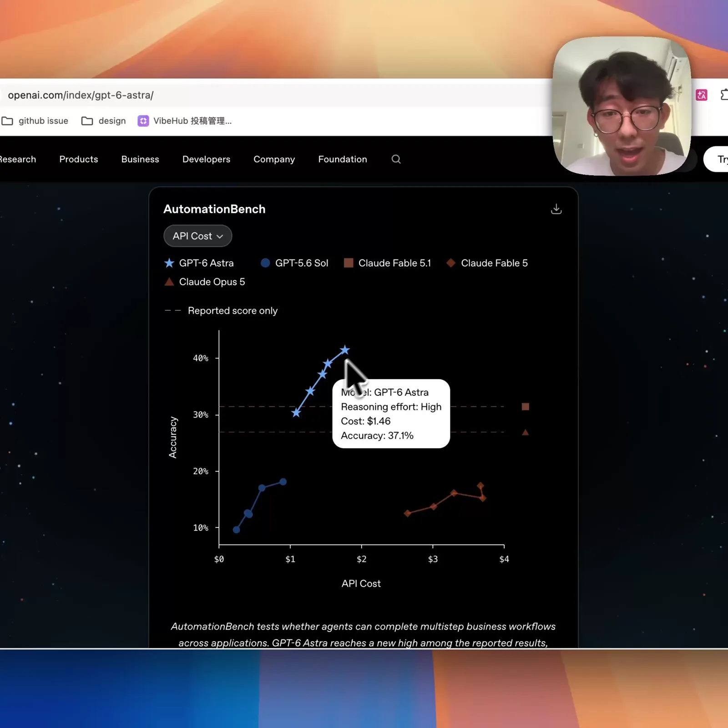Click the Claude Opus 5 triangle marker
The width and height of the screenshot is (728, 728).
pos(525,432)
